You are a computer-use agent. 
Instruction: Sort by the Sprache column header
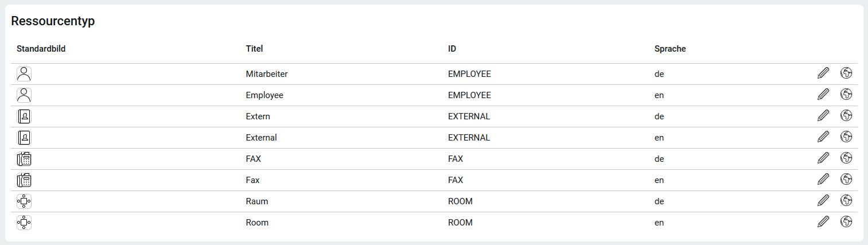click(x=670, y=49)
